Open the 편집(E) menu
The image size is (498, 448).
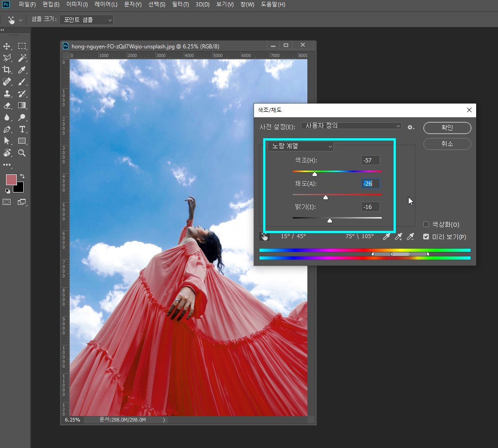point(51,5)
